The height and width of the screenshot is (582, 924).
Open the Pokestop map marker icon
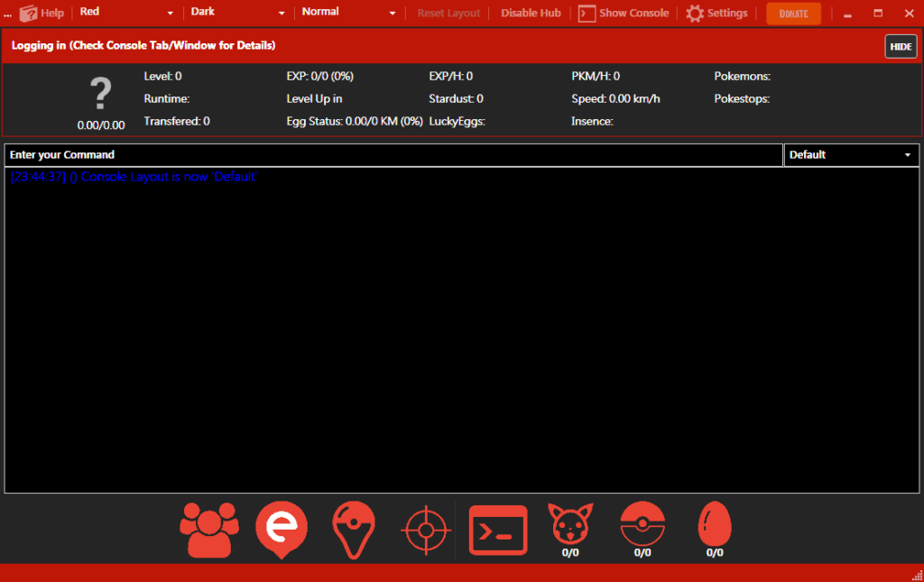(353, 529)
